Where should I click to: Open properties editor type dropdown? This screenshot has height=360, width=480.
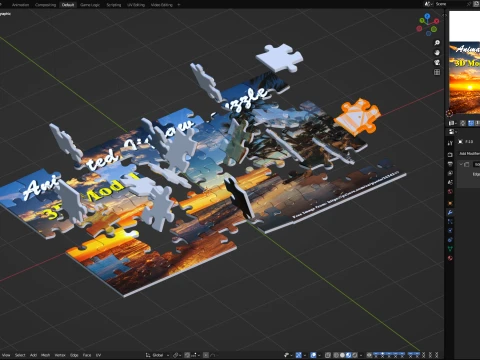[x=453, y=132]
